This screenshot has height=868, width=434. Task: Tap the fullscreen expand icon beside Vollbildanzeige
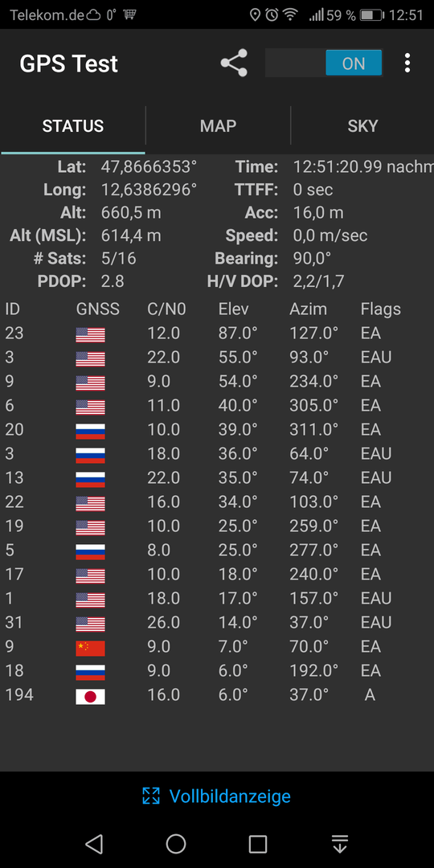click(x=150, y=796)
